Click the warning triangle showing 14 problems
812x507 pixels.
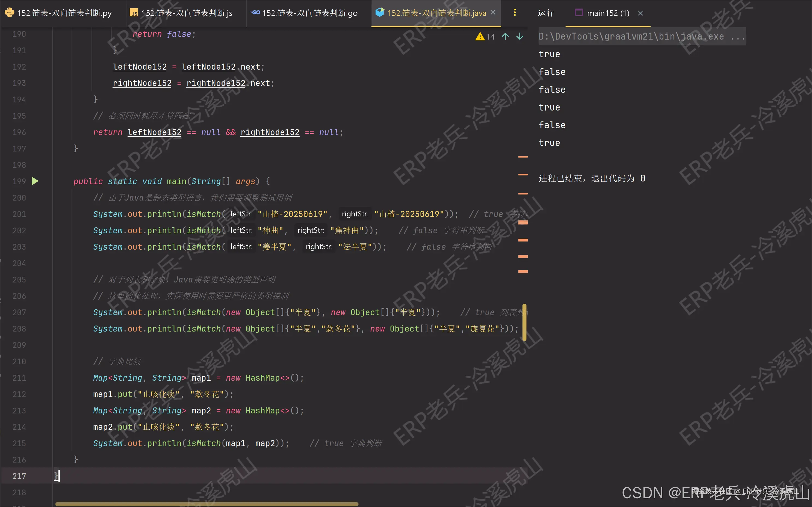coord(480,37)
